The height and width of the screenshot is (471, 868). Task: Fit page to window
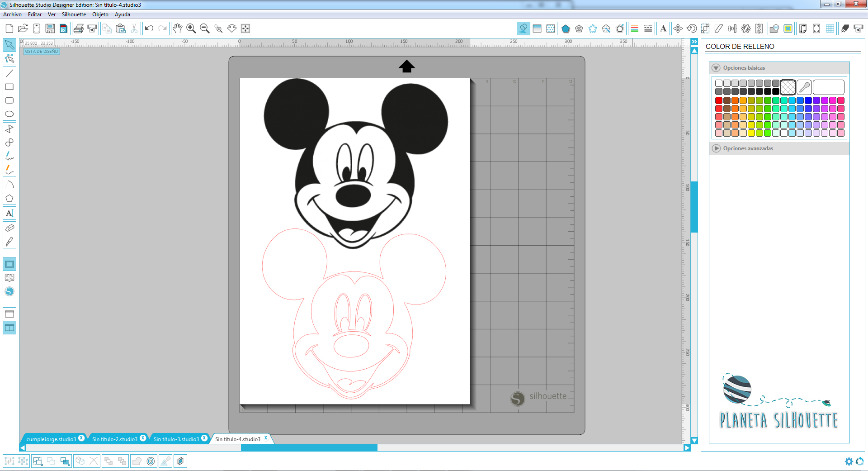pos(245,29)
